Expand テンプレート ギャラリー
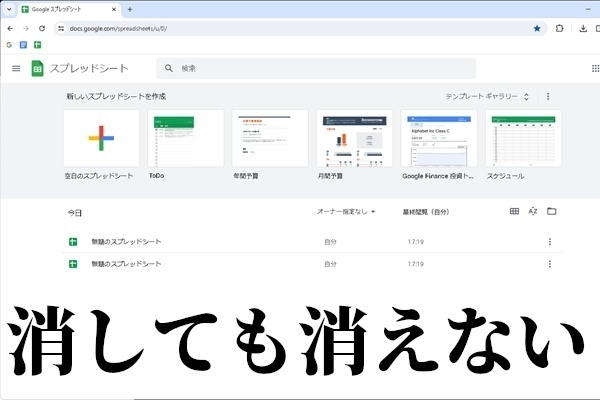Image resolution: width=600 pixels, height=400 pixels. coord(488,96)
